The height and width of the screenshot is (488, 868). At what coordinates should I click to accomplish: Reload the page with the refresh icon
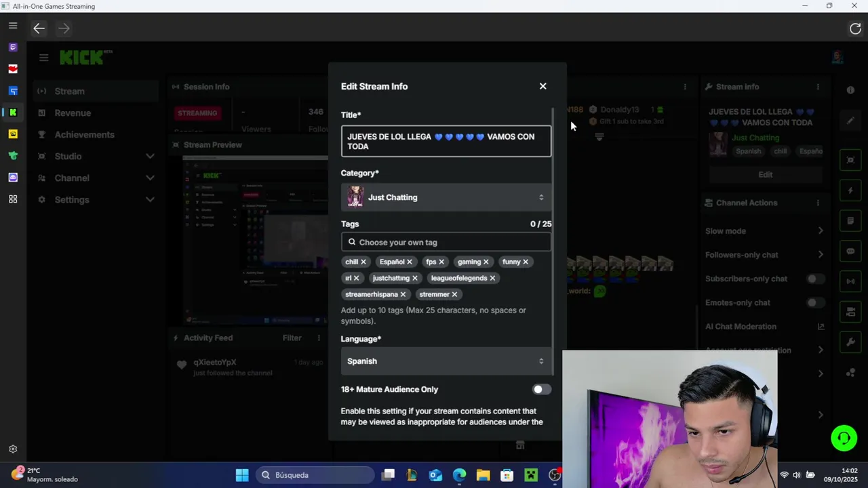point(855,28)
